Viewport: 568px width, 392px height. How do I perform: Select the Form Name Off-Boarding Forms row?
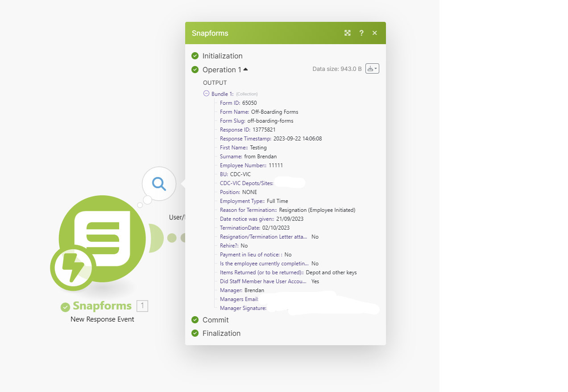[259, 112]
